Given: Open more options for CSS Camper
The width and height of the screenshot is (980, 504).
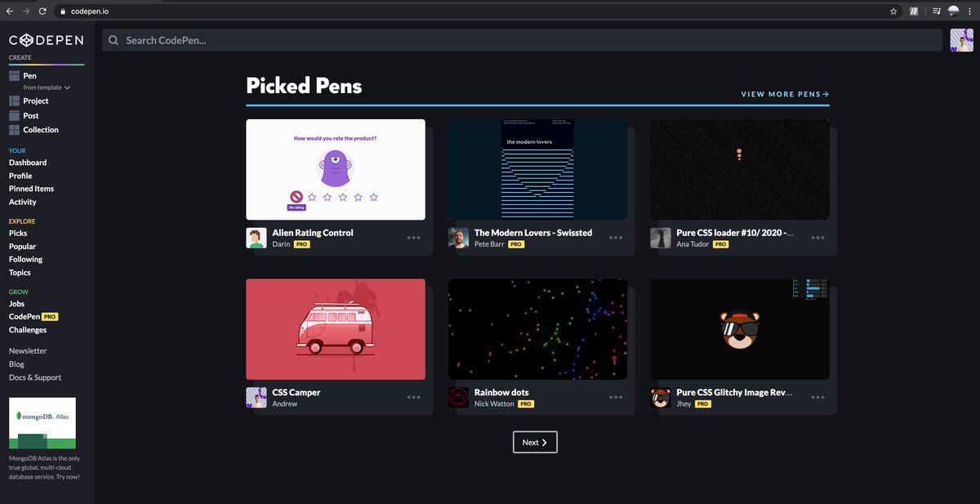Looking at the screenshot, I should point(414,398).
